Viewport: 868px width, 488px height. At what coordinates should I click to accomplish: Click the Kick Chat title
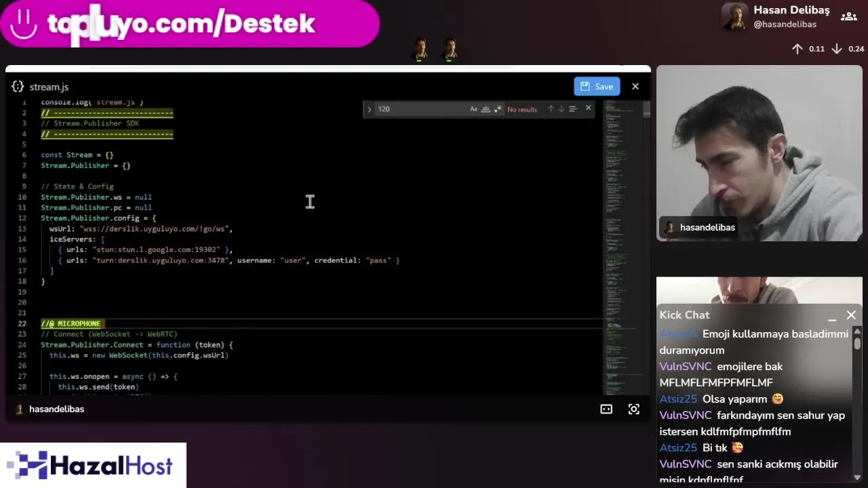(x=684, y=315)
